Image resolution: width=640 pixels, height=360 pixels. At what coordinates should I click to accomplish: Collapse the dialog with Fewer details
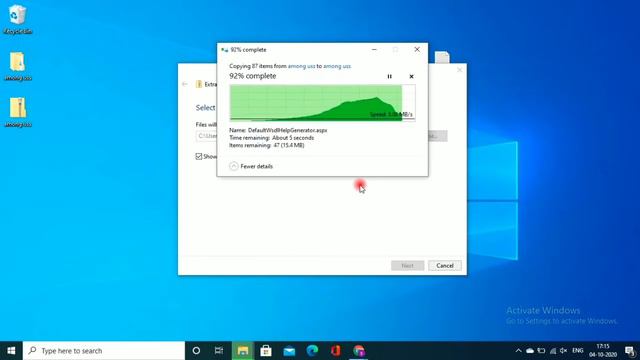251,166
